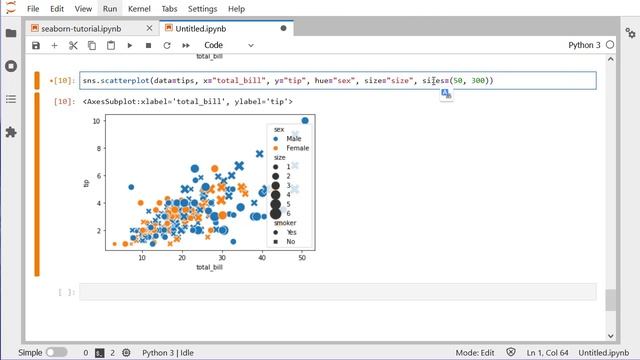Show the Table of Contents panel
The width and height of the screenshot is (640, 360).
(11, 99)
